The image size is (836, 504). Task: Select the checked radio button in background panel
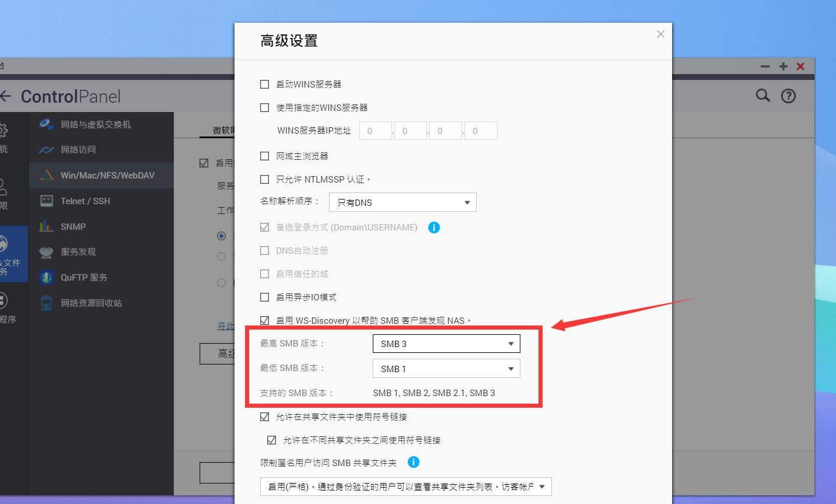click(221, 236)
